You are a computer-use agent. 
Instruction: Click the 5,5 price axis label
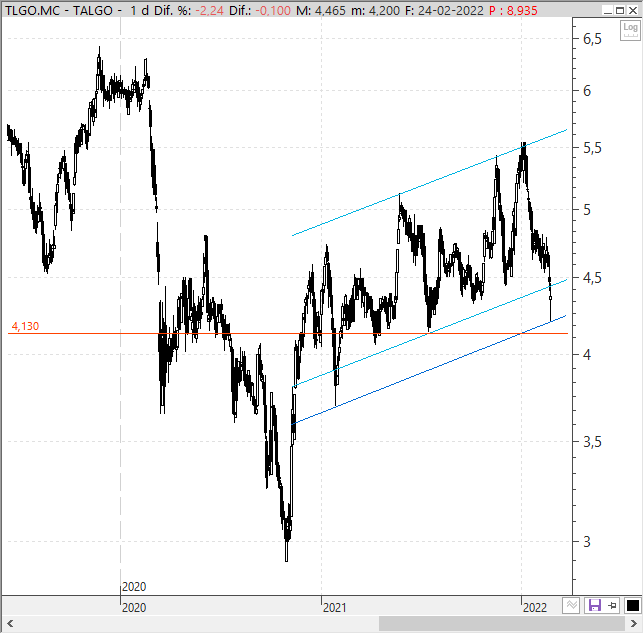[x=592, y=148]
